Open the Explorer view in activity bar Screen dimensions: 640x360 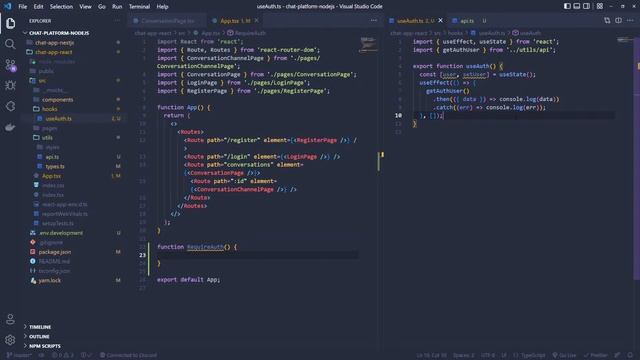click(10, 23)
